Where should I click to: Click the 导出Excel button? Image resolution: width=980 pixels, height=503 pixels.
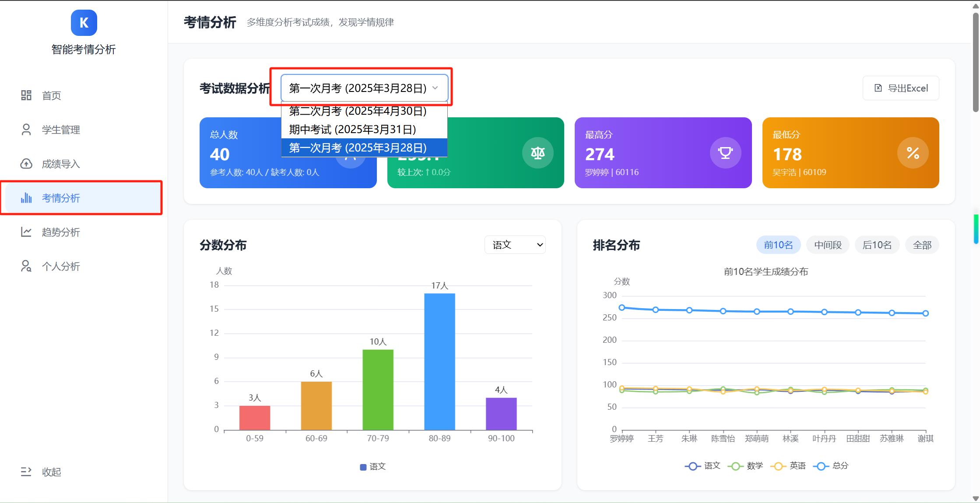[901, 88]
